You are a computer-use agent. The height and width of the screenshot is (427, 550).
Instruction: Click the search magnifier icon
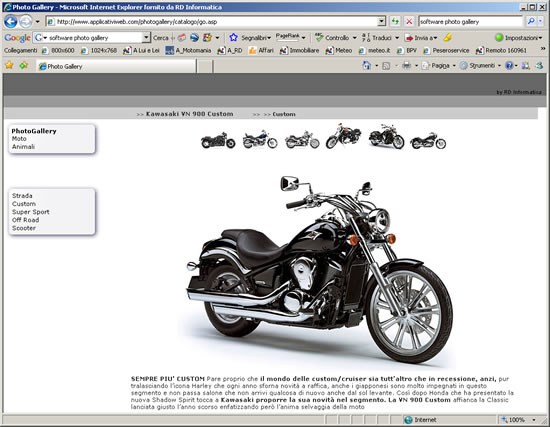point(531,21)
